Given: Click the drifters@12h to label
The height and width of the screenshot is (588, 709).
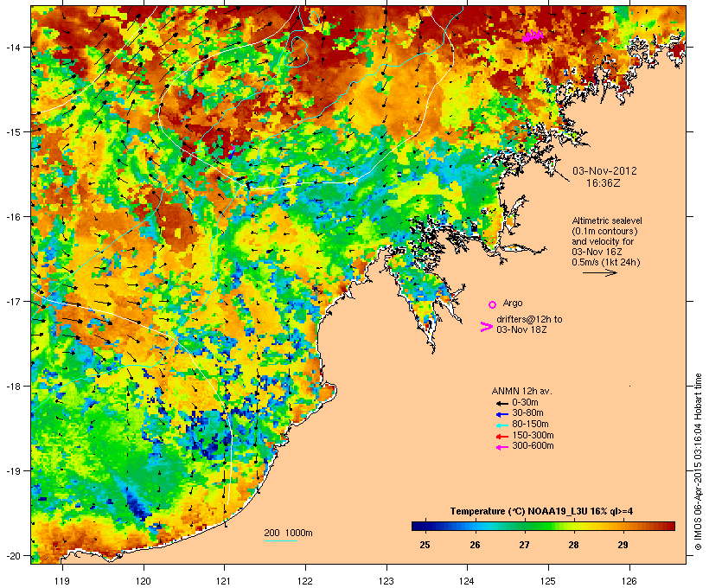Looking at the screenshot, I should [x=529, y=319].
